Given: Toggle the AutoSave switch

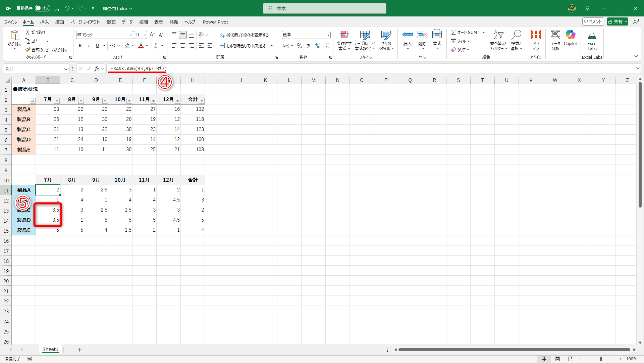Looking at the screenshot, I should tap(43, 8).
